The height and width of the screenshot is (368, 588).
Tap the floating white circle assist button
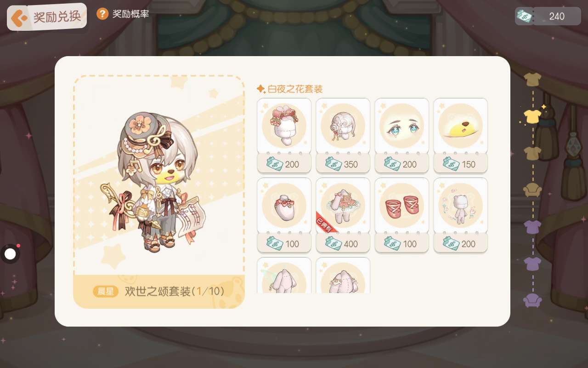tap(10, 254)
